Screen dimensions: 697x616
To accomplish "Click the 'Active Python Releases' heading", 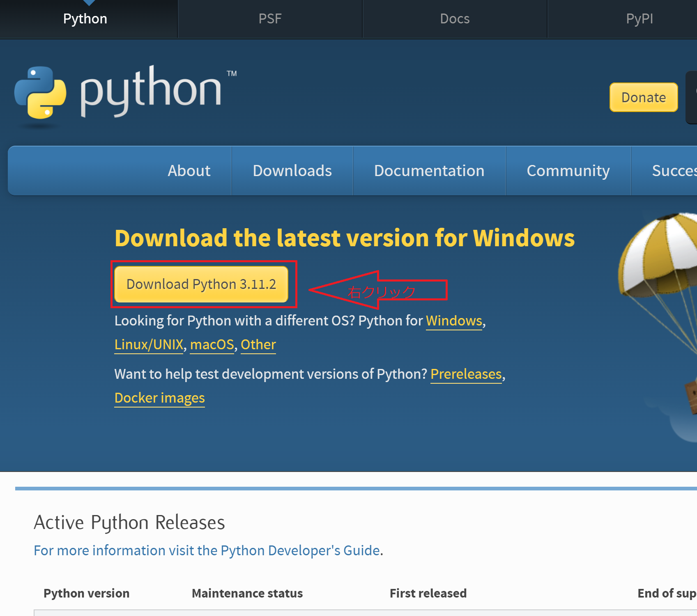I will [x=129, y=522].
